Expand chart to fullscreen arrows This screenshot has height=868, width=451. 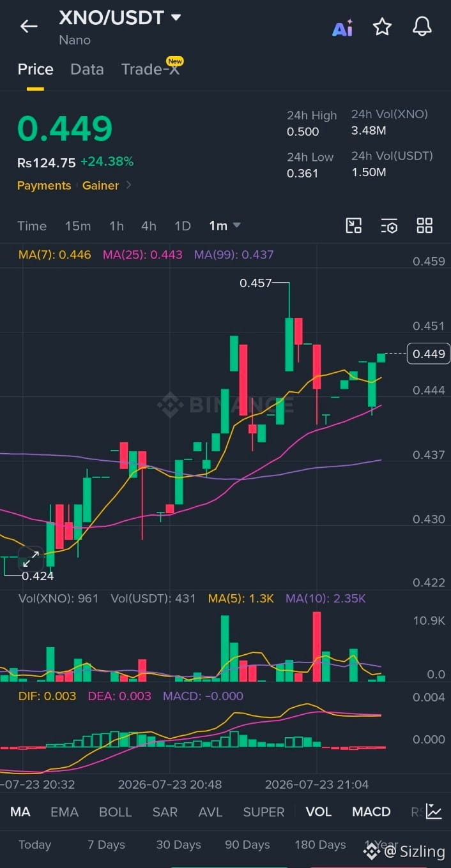click(x=31, y=558)
